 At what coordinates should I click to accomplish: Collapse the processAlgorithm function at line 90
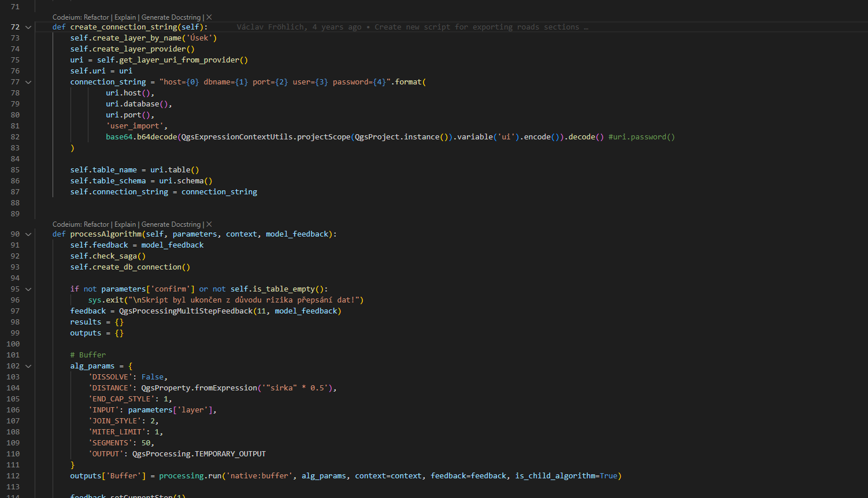coord(28,234)
